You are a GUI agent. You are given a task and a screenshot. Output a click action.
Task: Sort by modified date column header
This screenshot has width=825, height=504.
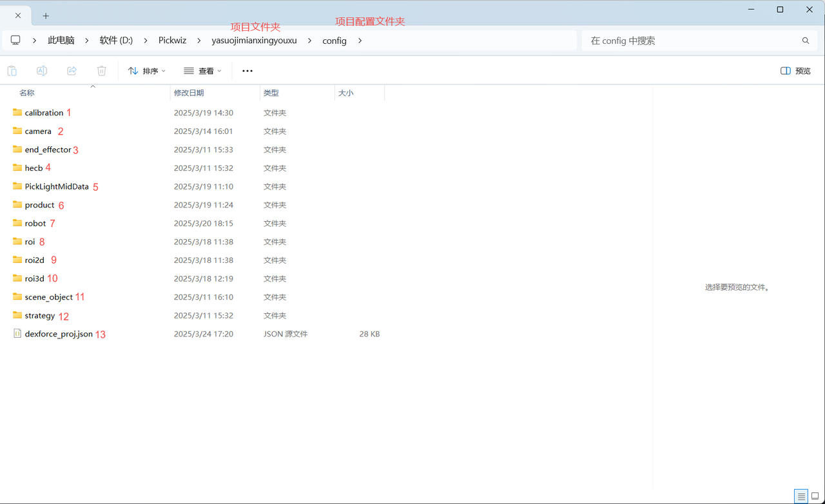189,93
